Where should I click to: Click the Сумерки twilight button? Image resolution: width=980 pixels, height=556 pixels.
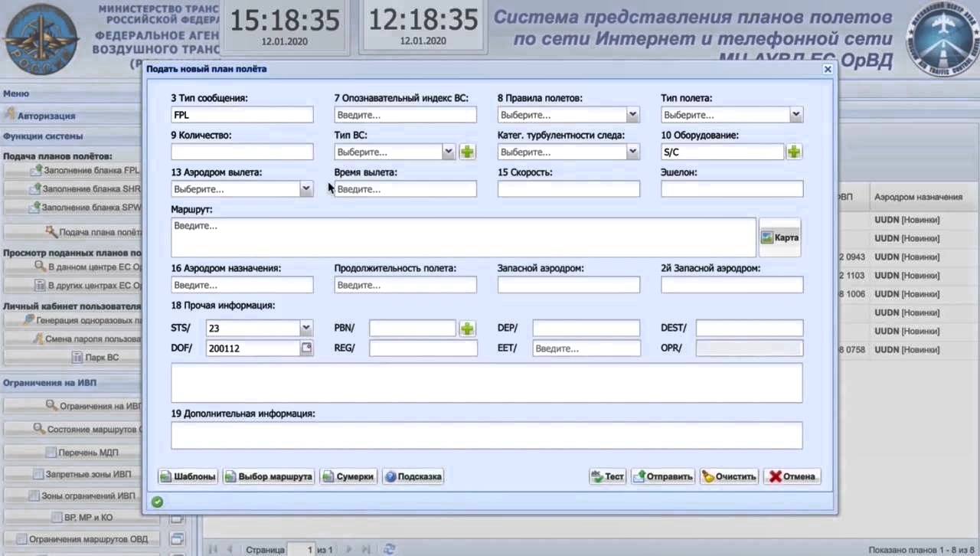click(x=348, y=476)
